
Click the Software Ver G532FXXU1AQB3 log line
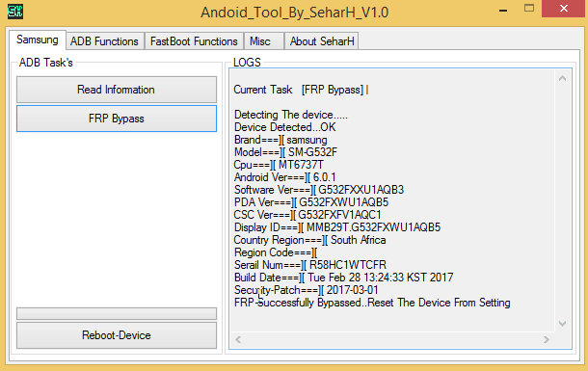pyautogui.click(x=319, y=190)
